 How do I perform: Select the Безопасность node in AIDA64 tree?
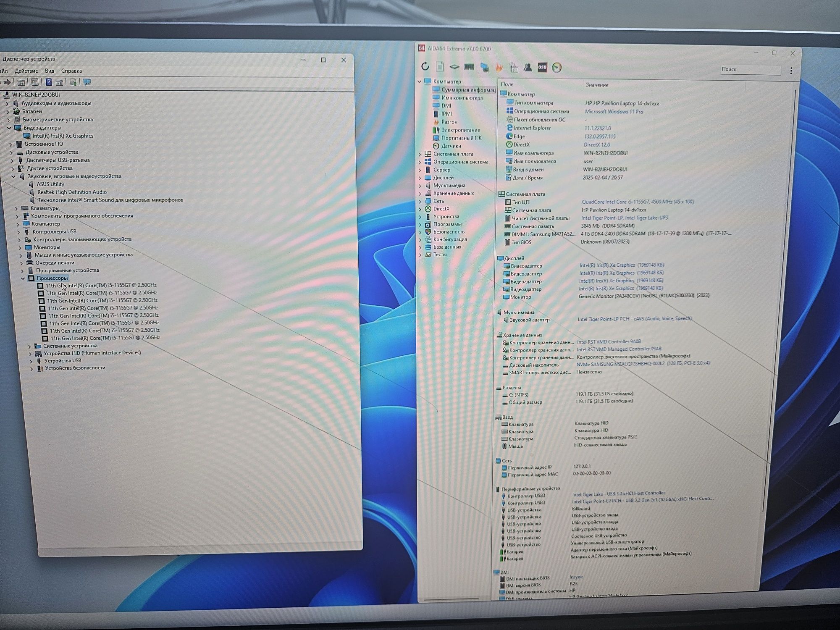[x=449, y=232]
